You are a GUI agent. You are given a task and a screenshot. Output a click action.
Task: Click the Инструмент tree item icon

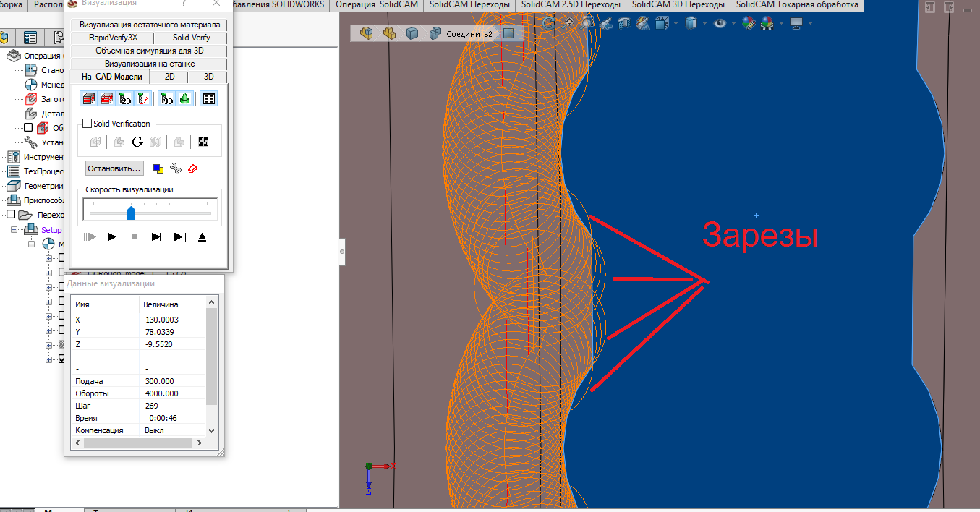click(14, 157)
